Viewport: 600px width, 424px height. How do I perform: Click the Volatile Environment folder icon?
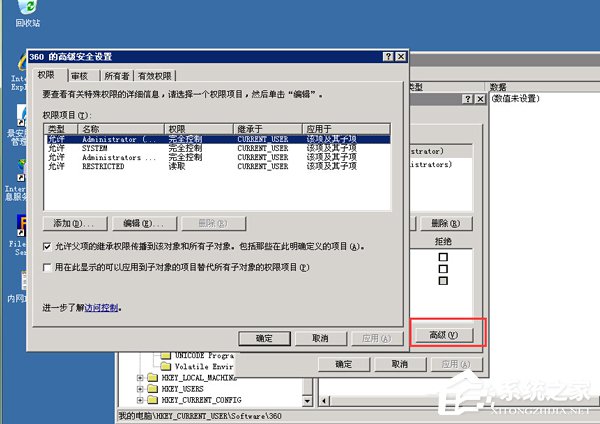click(x=166, y=366)
